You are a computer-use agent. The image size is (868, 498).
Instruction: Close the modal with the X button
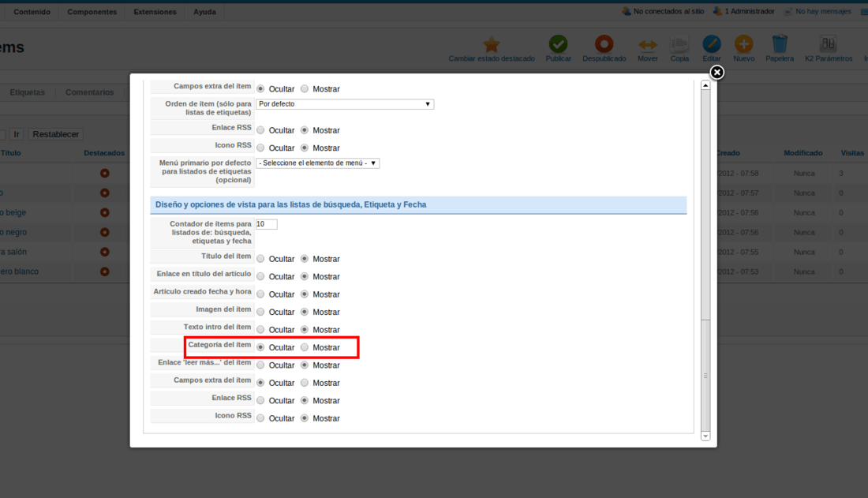point(716,73)
